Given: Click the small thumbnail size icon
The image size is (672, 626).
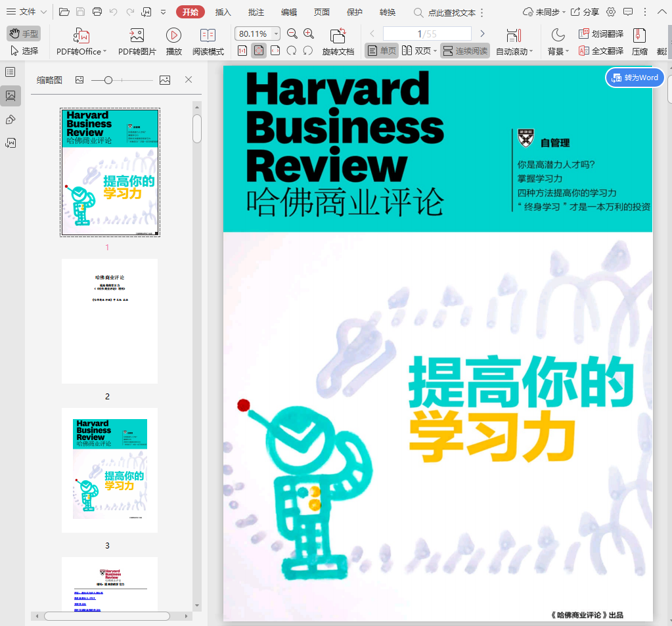Looking at the screenshot, I should [79, 79].
